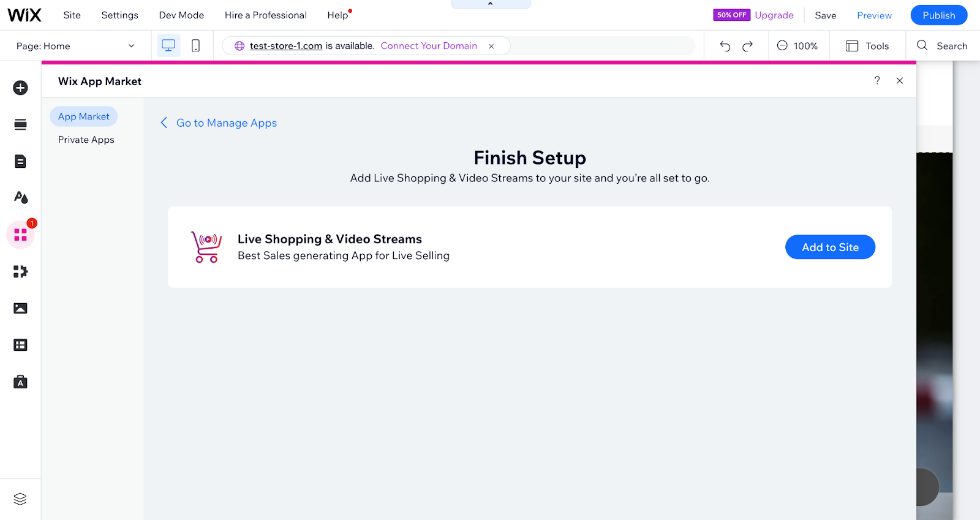This screenshot has height=520, width=980.
Task: Click the zoom out 100% control
Action: tap(797, 46)
